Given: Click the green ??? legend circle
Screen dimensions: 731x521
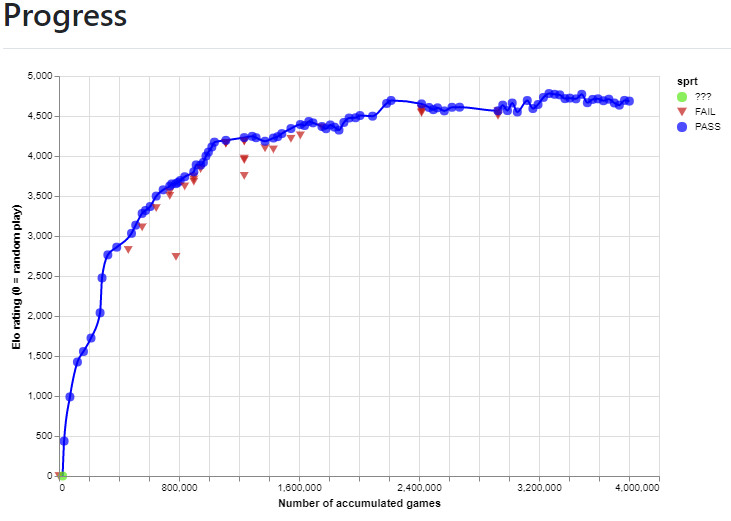Looking at the screenshot, I should tap(682, 97).
